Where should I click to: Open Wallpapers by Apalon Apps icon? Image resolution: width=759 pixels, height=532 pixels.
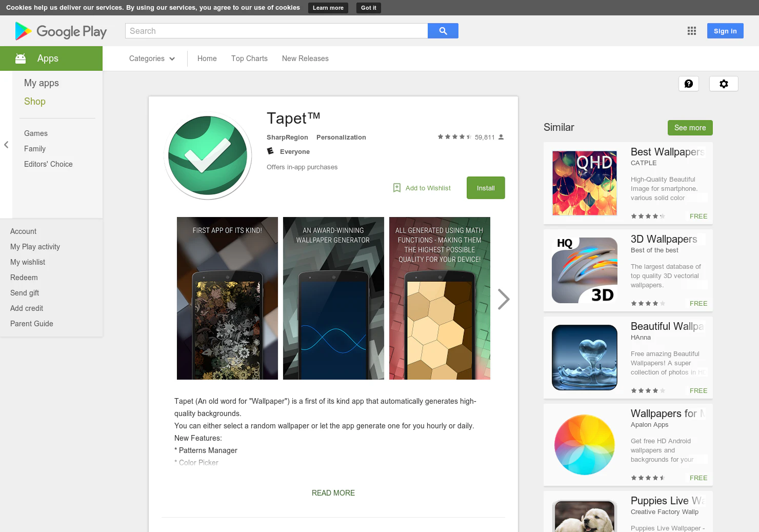point(585,445)
